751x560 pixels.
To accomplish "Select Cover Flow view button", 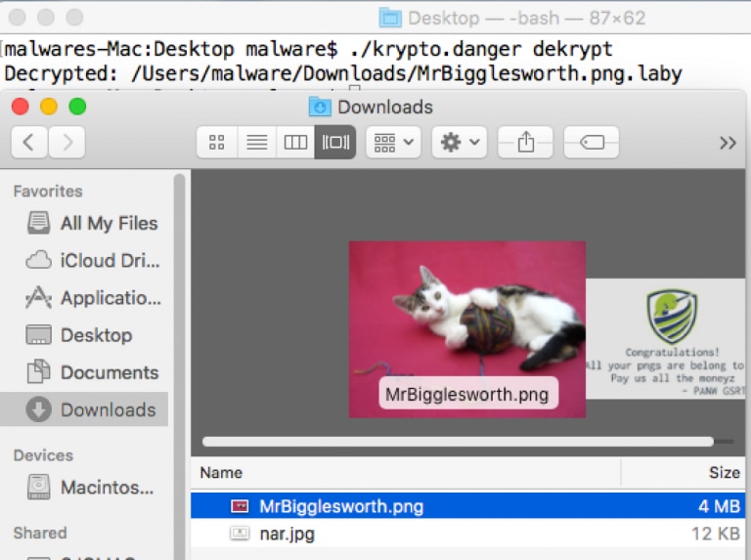I will coord(335,142).
